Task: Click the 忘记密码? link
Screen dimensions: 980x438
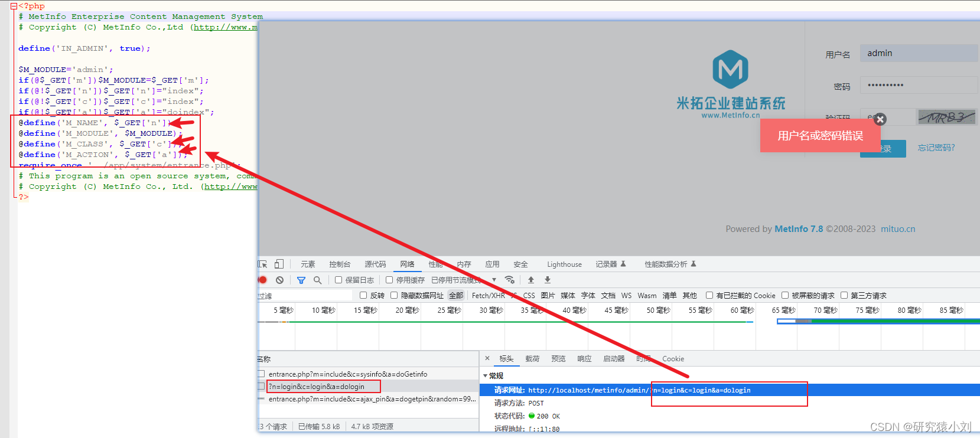Action: (x=936, y=148)
